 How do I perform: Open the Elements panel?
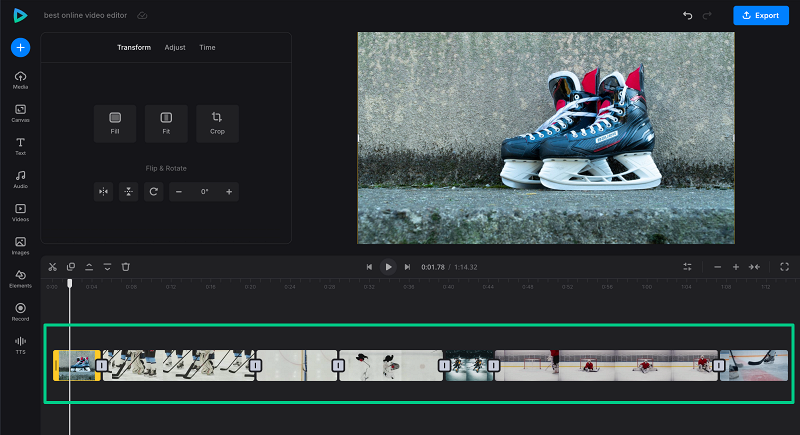point(20,279)
